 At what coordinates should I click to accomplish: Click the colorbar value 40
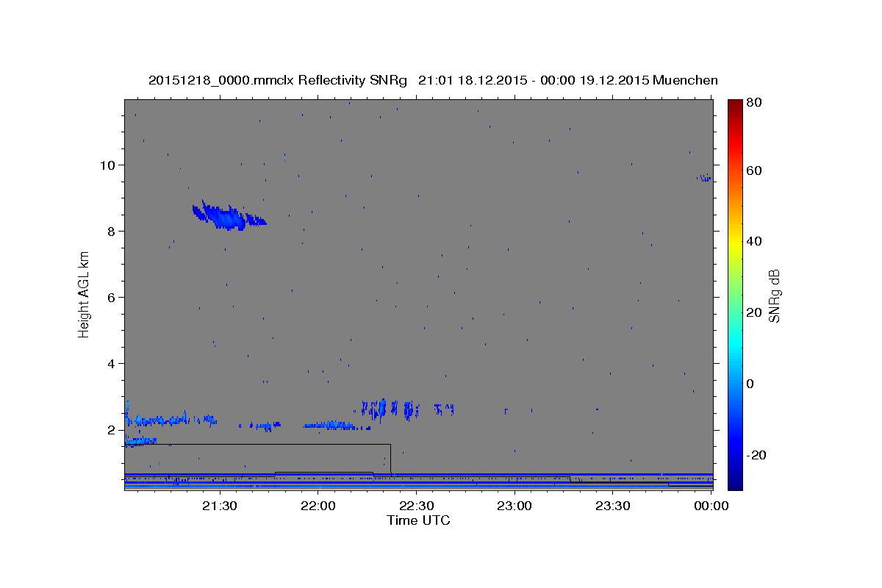pos(754,241)
